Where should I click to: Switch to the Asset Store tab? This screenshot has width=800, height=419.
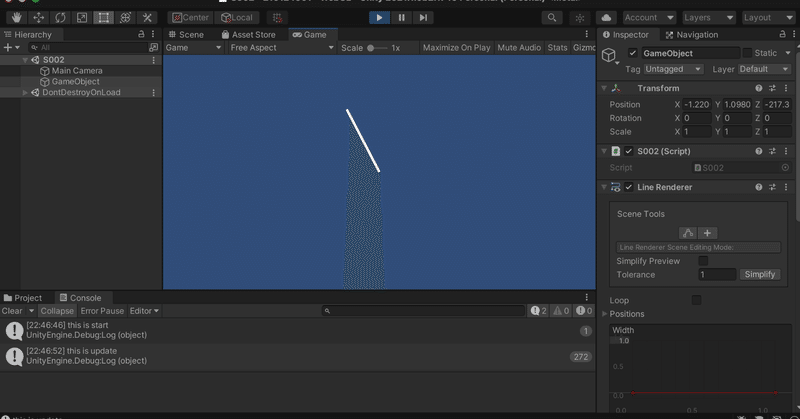(x=248, y=35)
